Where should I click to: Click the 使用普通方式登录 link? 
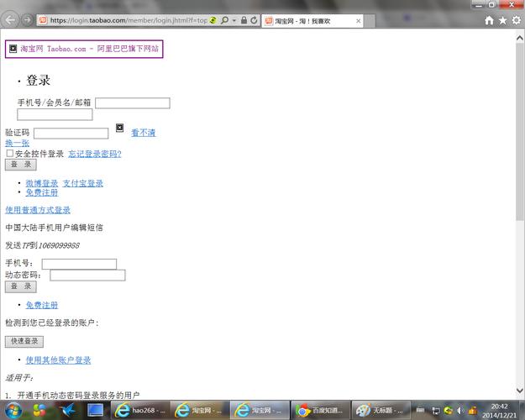(38, 210)
